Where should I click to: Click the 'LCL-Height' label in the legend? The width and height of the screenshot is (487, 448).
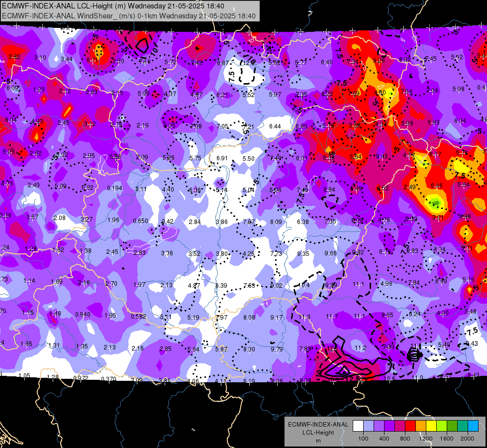(318, 433)
